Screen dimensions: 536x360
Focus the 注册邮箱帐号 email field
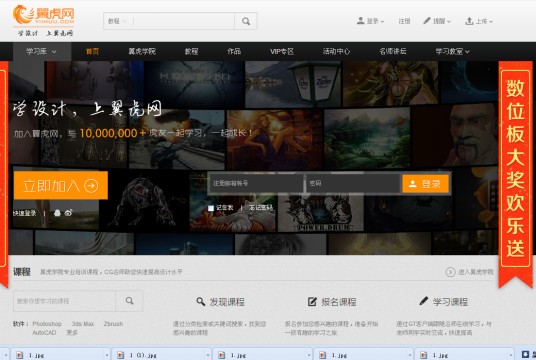[256, 184]
